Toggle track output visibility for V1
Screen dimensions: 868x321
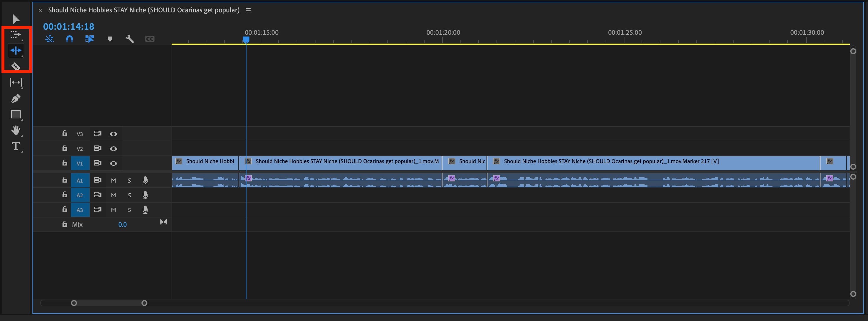113,163
